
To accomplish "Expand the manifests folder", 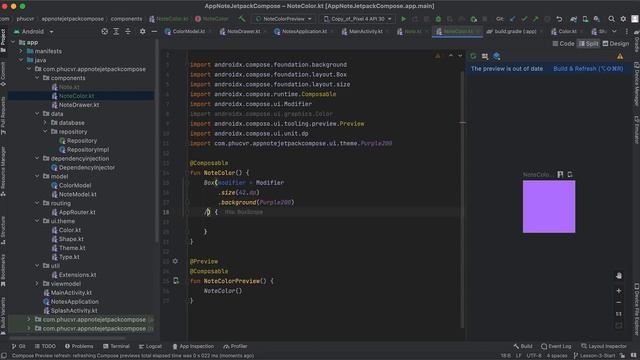I will point(21,51).
